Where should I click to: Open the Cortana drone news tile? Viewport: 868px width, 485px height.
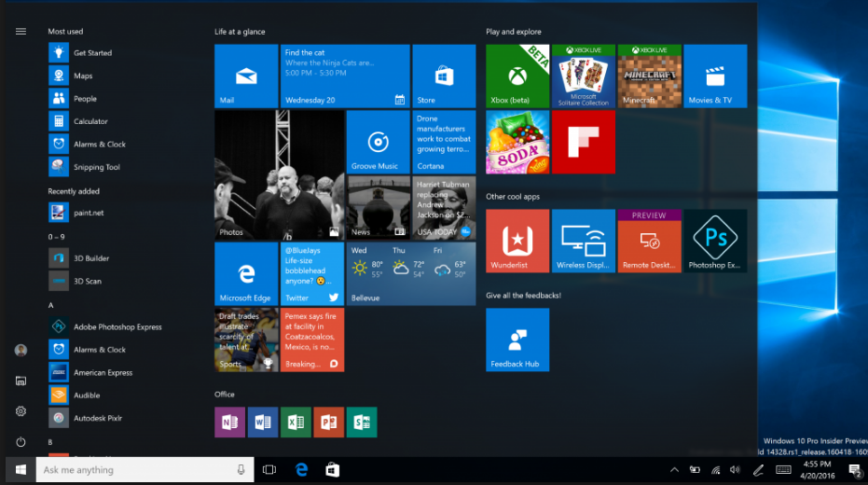pyautogui.click(x=444, y=142)
